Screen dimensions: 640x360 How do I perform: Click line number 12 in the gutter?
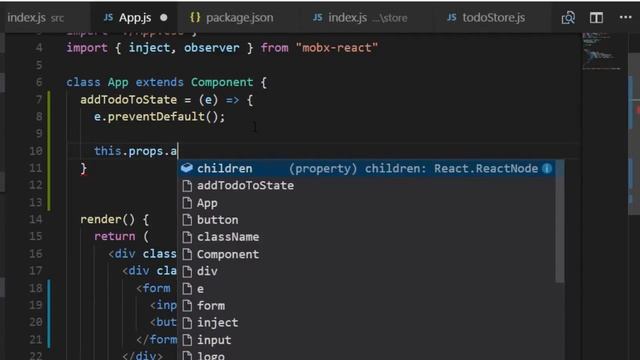click(x=36, y=185)
